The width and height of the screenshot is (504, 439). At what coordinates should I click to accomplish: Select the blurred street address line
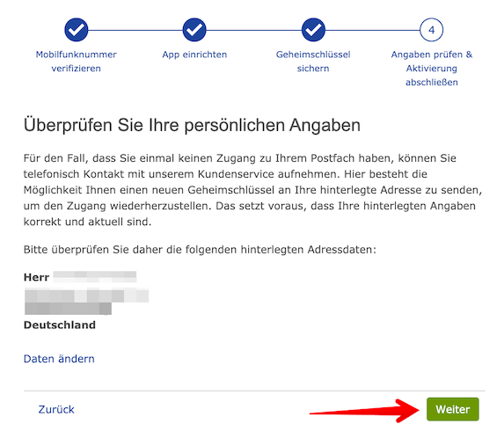click(86, 296)
